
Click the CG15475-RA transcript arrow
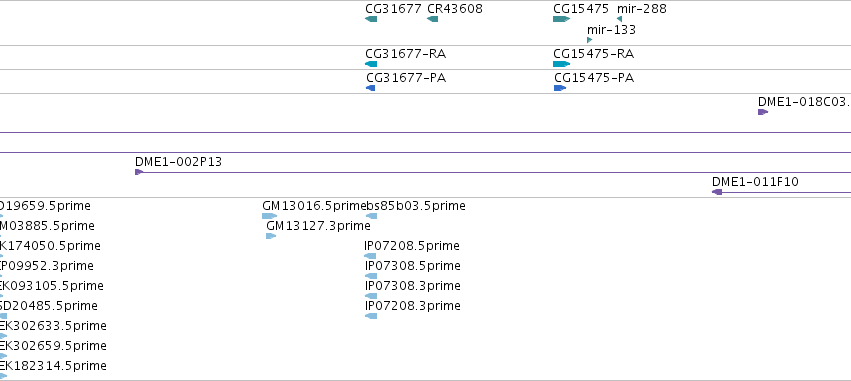[562, 64]
